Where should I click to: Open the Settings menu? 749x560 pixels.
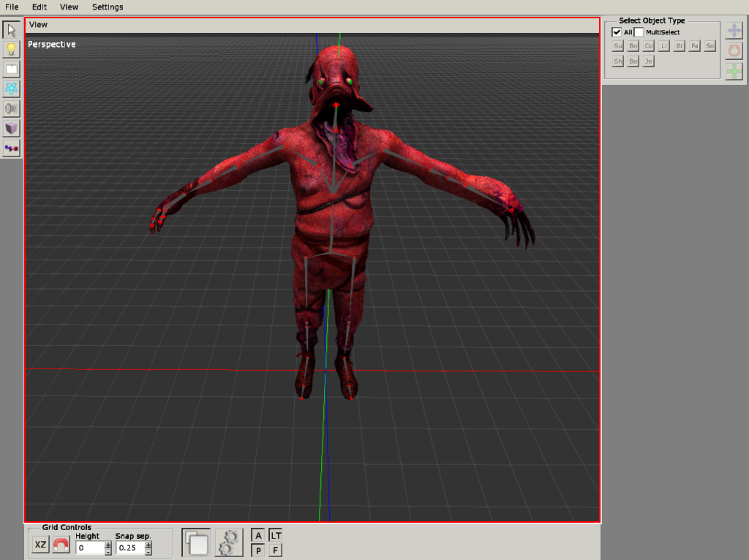coord(108,7)
